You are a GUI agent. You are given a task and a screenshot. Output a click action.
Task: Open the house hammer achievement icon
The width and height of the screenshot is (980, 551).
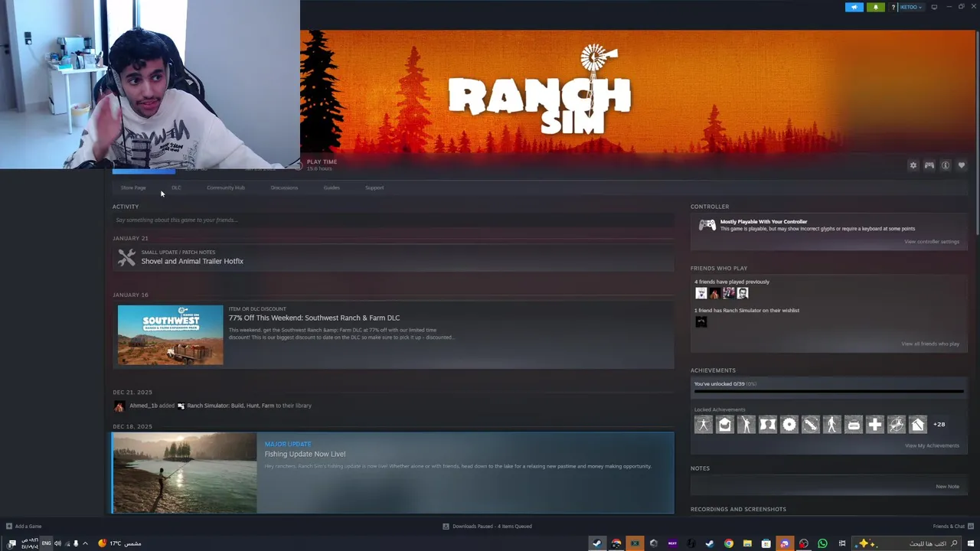click(917, 424)
